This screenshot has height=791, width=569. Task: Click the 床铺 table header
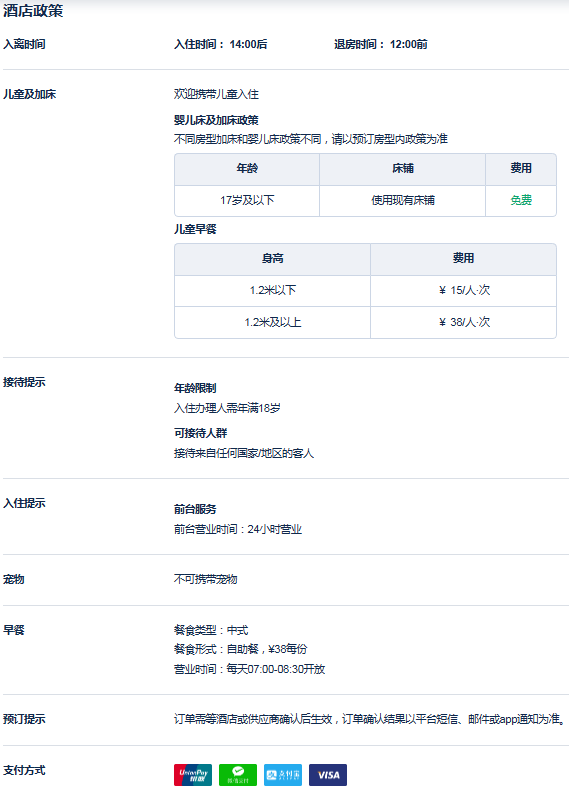click(x=403, y=168)
